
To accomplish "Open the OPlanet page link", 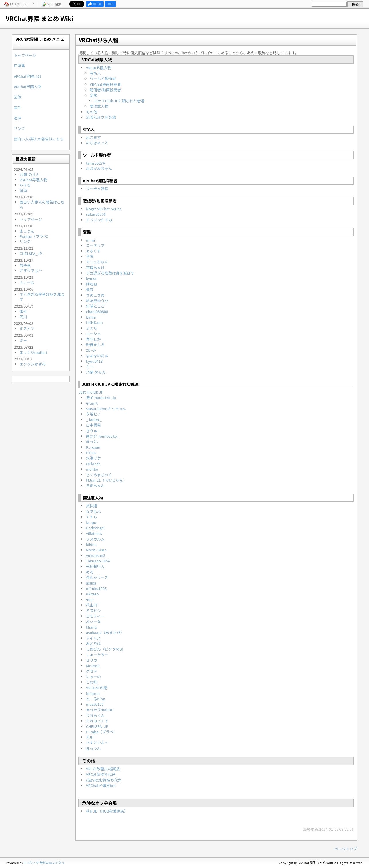I will click(93, 464).
